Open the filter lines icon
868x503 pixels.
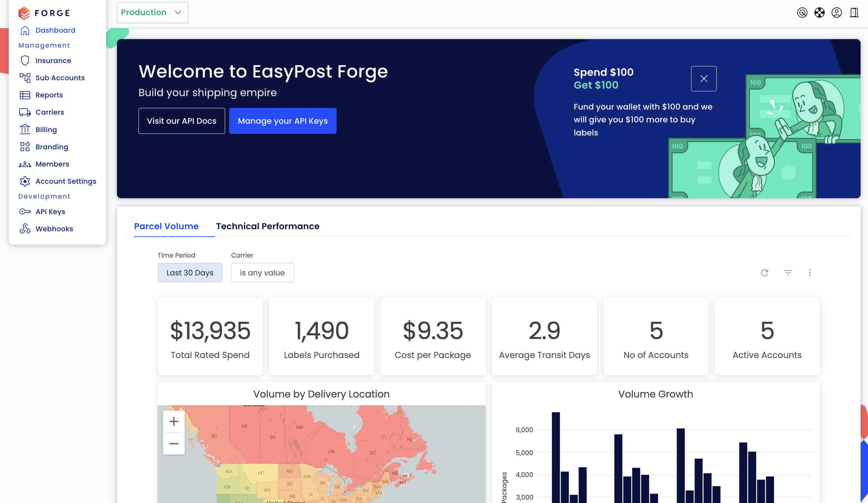788,272
